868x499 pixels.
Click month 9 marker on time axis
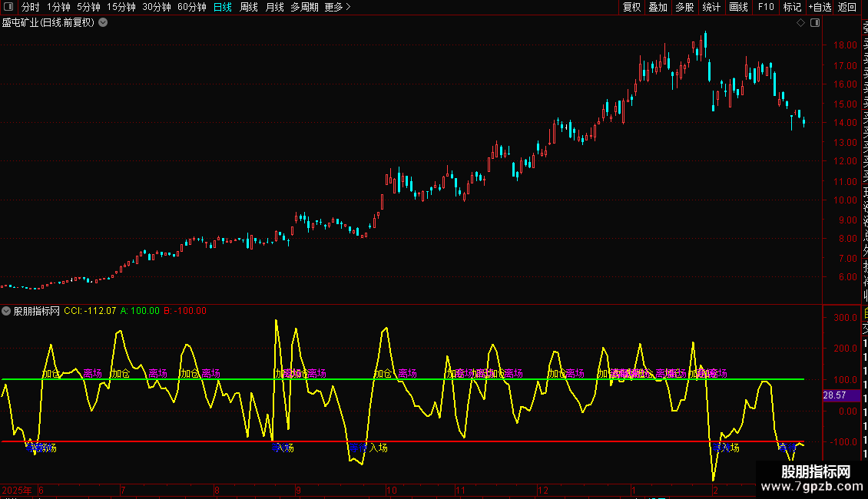298,490
